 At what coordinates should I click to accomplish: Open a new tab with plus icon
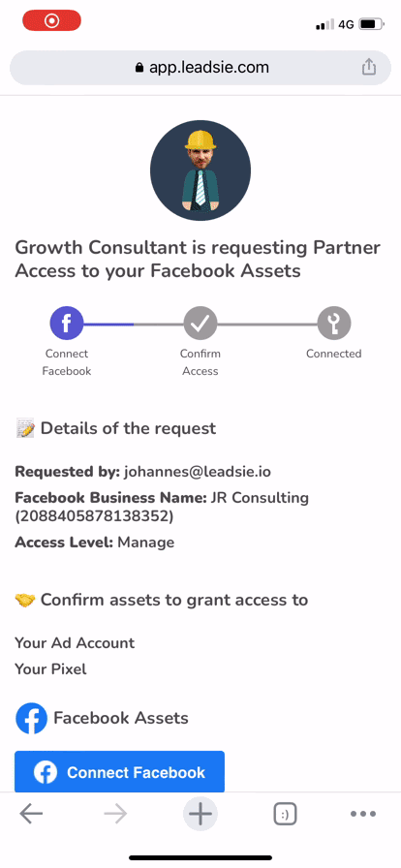pyautogui.click(x=200, y=813)
